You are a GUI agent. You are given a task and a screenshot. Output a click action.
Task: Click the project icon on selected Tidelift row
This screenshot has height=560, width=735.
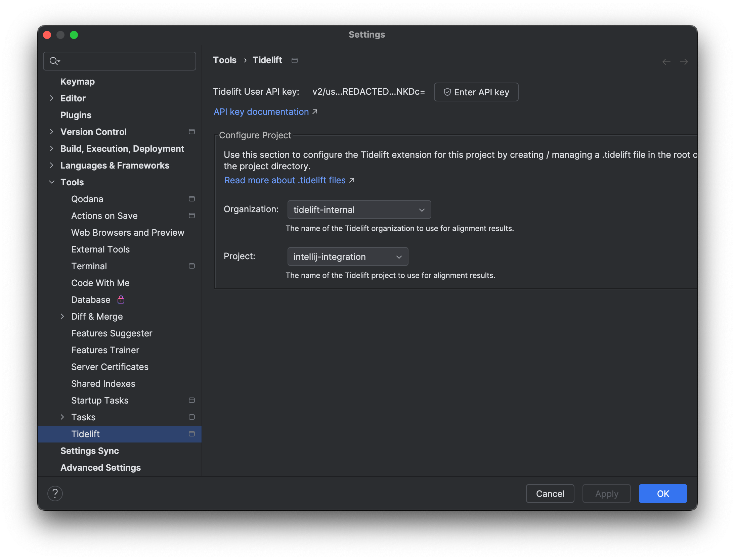tap(192, 434)
